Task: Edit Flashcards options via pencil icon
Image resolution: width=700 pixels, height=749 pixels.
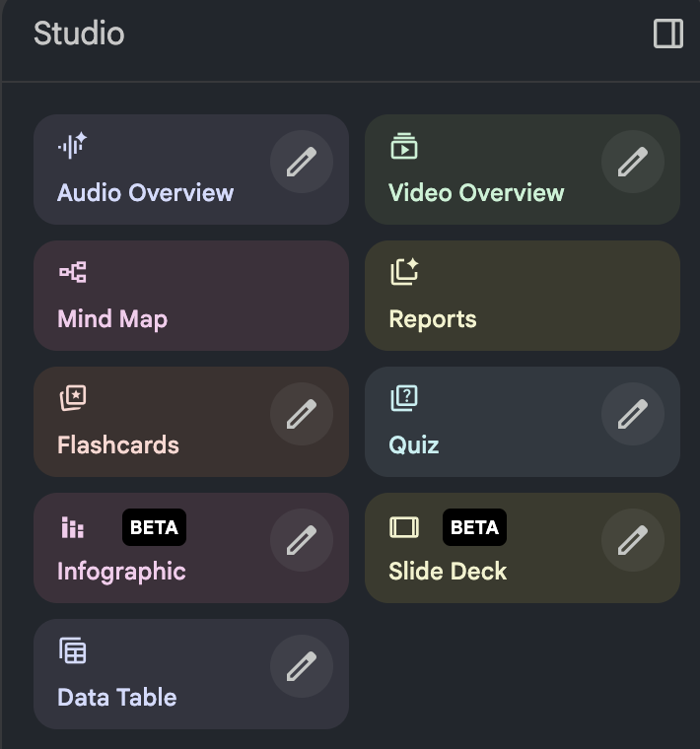Action: (x=302, y=414)
